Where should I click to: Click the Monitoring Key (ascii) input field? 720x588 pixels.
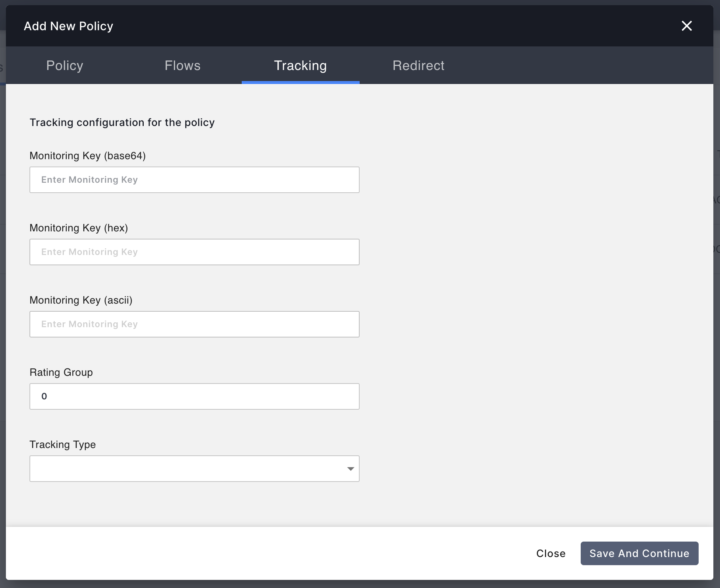194,324
